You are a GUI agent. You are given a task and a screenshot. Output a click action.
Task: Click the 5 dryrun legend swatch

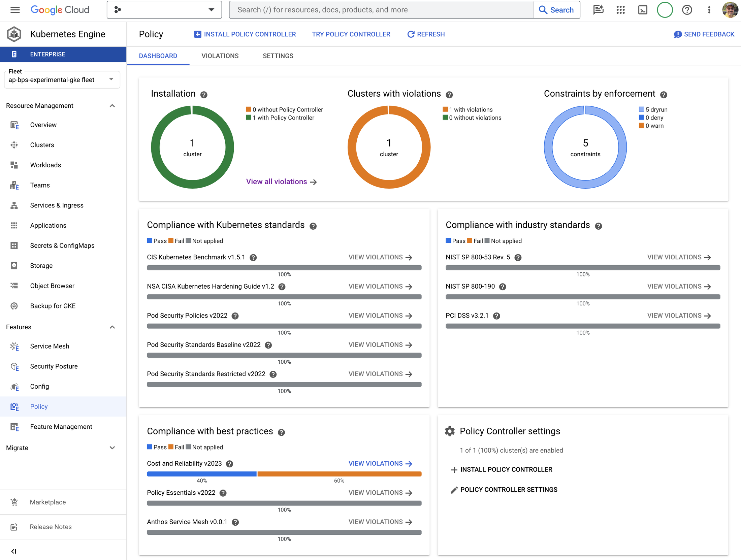click(x=642, y=109)
